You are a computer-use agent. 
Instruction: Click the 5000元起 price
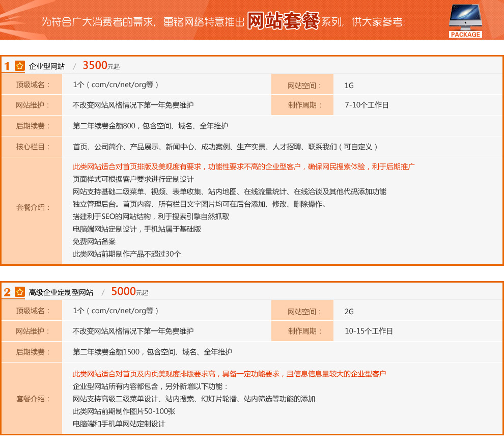coord(129,292)
